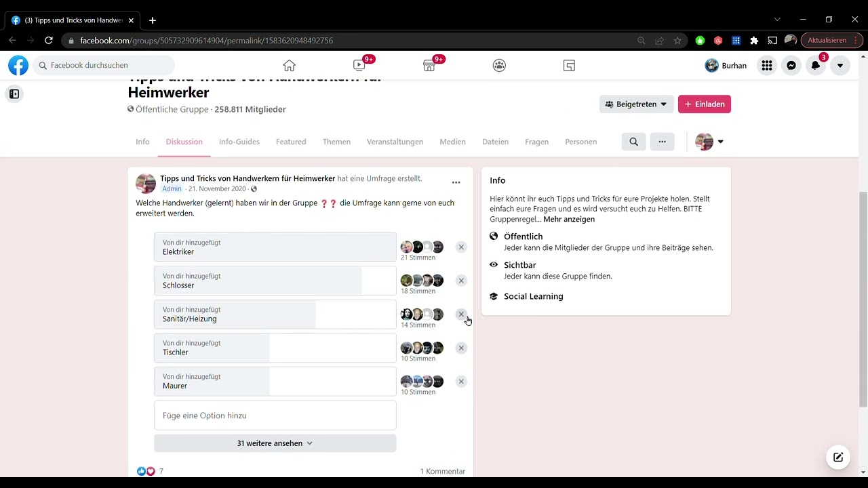
Task: Open the Watch video icon
Action: point(359,65)
